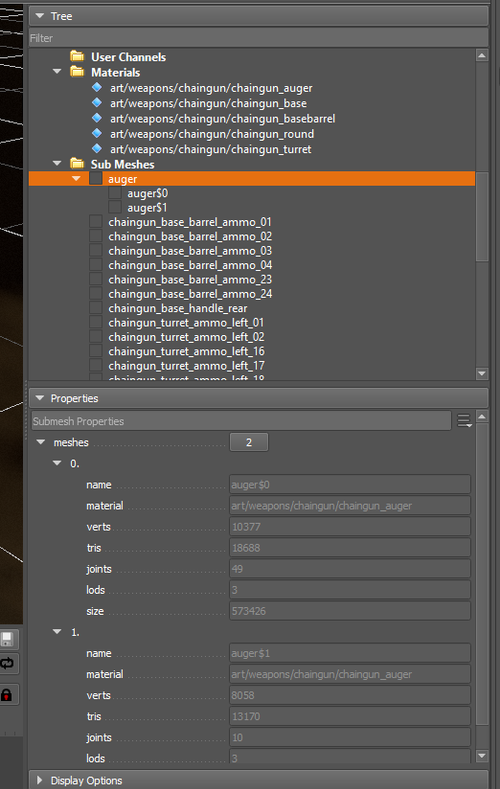The height and width of the screenshot is (789, 500).
Task: Click the name field showing auger$0
Action: coord(350,485)
